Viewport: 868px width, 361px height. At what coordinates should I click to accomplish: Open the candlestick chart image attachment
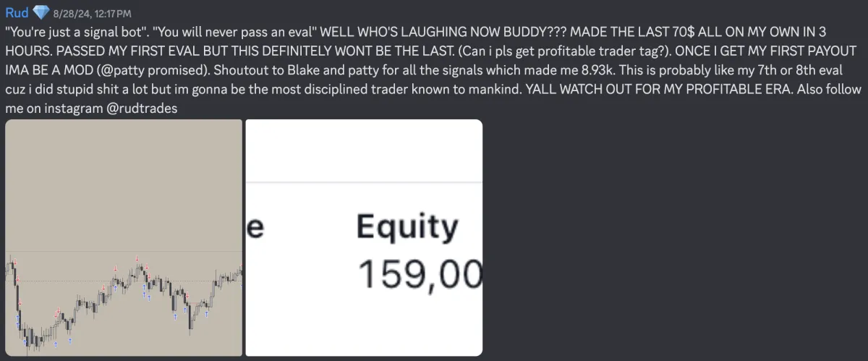[124, 237]
